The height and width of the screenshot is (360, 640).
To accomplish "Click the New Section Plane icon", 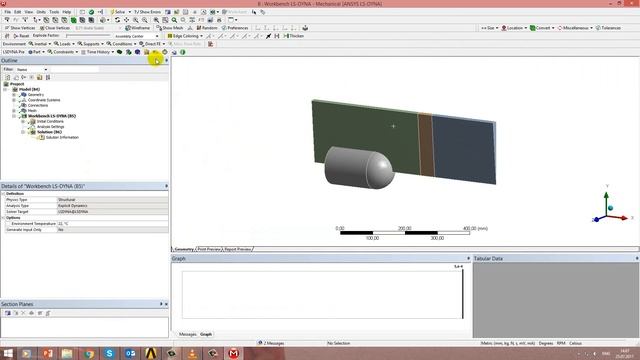I will (8, 313).
